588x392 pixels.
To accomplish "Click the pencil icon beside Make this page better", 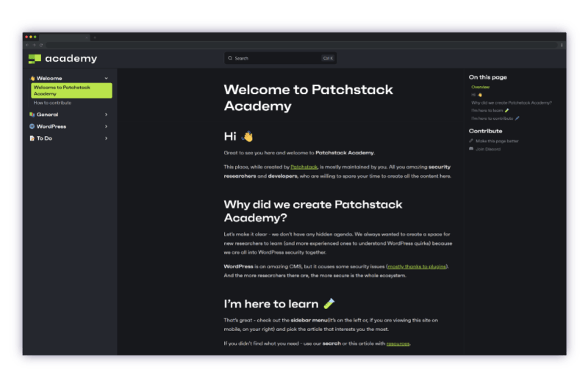I will point(471,141).
